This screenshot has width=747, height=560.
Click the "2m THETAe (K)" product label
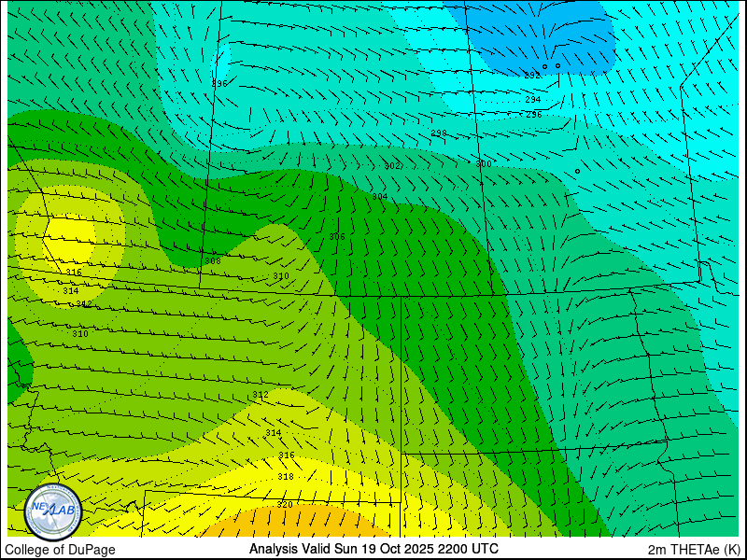click(695, 549)
